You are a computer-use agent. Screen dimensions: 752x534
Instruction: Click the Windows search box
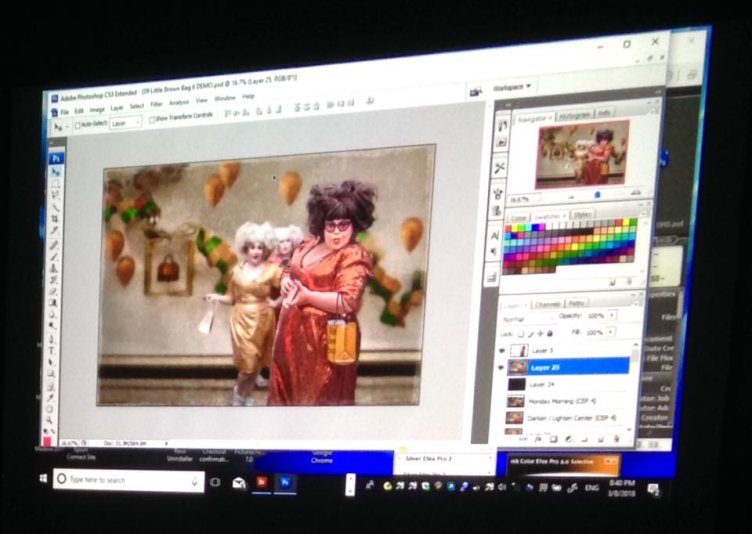point(129,480)
